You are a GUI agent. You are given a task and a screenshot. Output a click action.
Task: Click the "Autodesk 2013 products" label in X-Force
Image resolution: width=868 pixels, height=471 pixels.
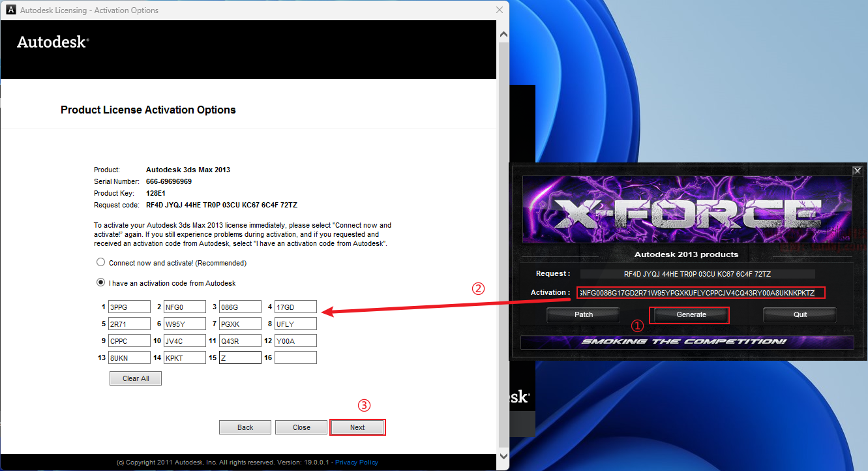click(687, 254)
